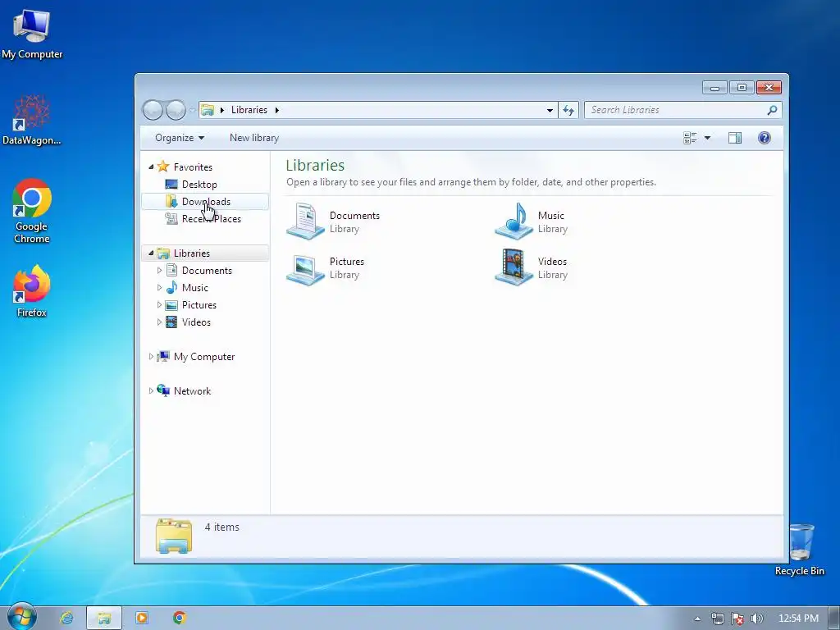Screen dimensions: 840x630
Task: Launch Internet Explorer from the taskbar
Action: [67, 618]
